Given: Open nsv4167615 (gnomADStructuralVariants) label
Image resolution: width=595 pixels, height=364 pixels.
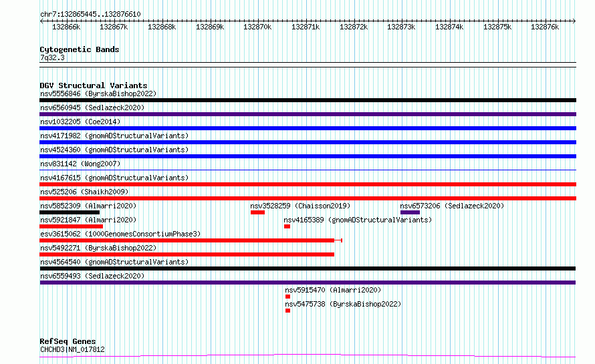Looking at the screenshot, I should tap(114, 178).
